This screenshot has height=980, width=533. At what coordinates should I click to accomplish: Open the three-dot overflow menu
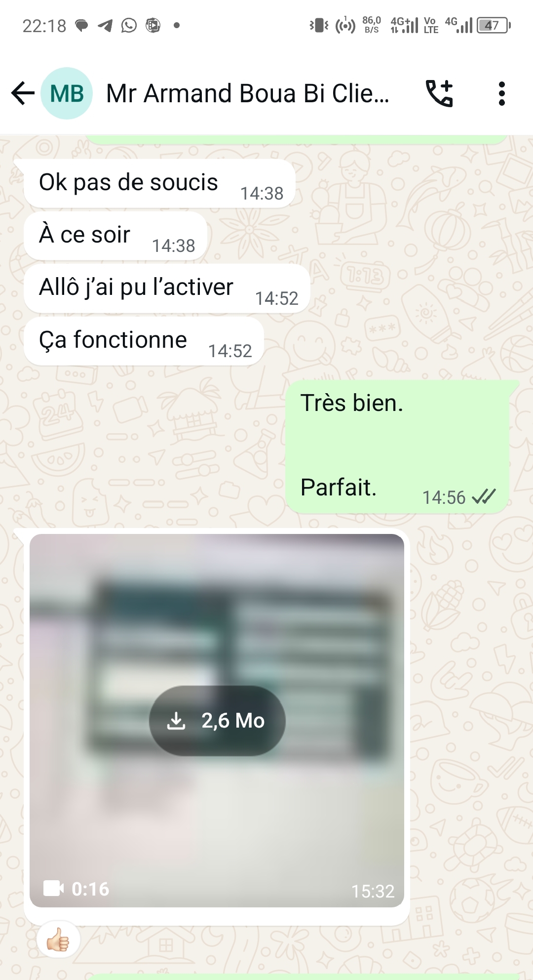coord(502,93)
